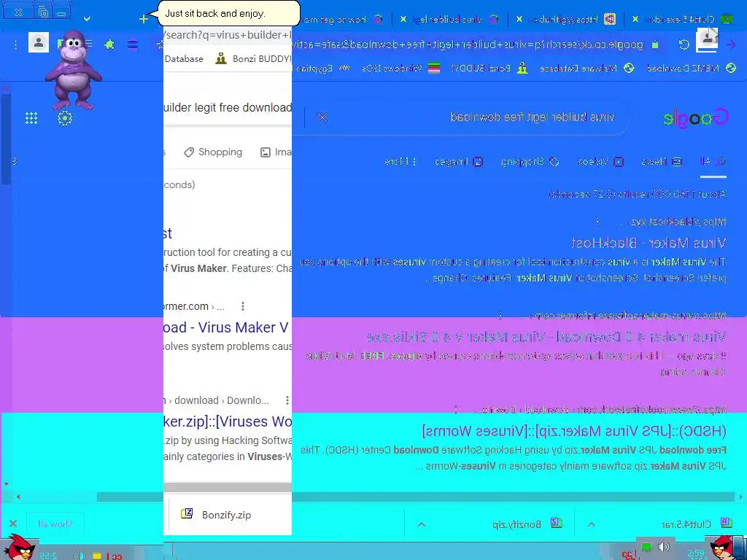The height and width of the screenshot is (560, 747).
Task: Open the '(HSDC)::[JPS Virus Maker.zip]' result
Action: click(574, 432)
